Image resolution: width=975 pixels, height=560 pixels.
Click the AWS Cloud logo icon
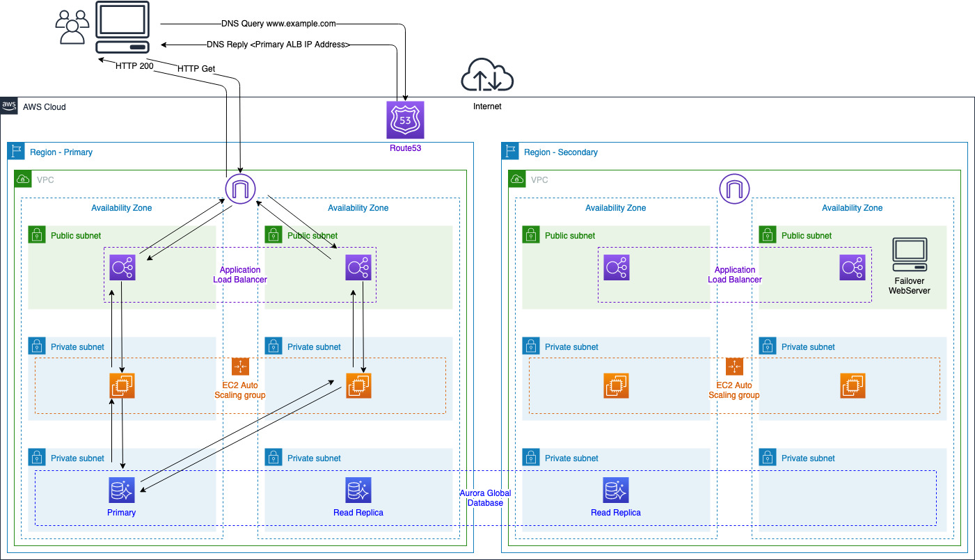[x=8, y=106]
